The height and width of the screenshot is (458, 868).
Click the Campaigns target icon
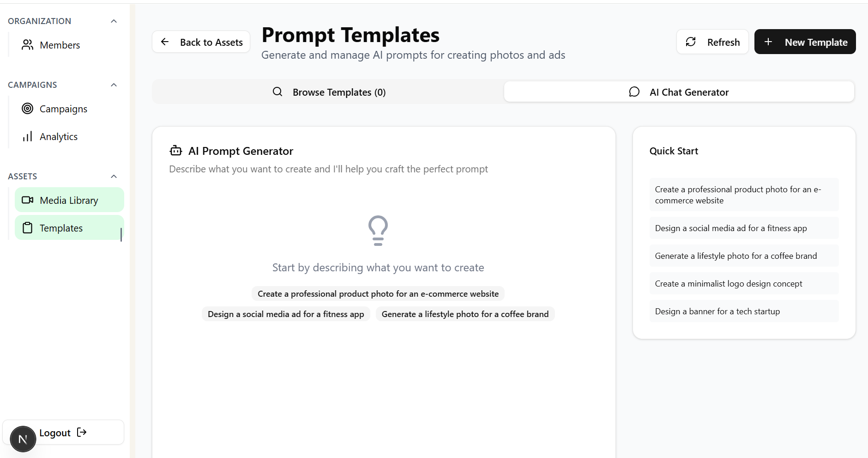pyautogui.click(x=27, y=109)
